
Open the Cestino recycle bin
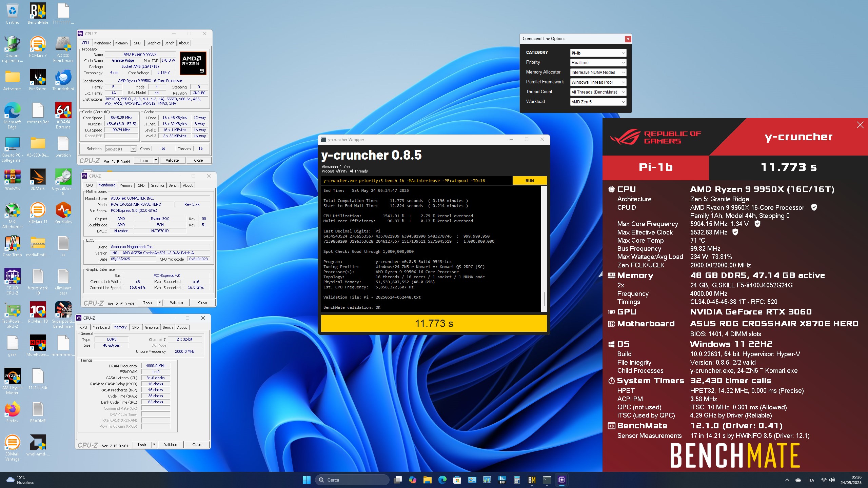[x=12, y=14]
